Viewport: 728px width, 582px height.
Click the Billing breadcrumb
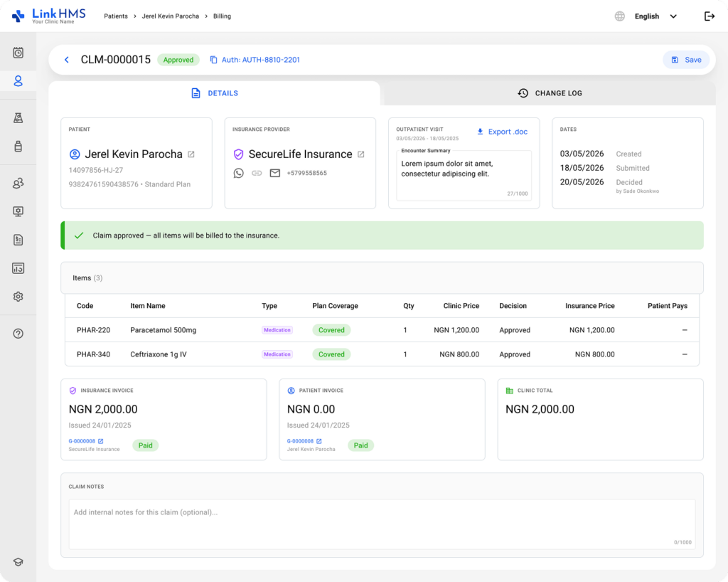[x=222, y=16]
